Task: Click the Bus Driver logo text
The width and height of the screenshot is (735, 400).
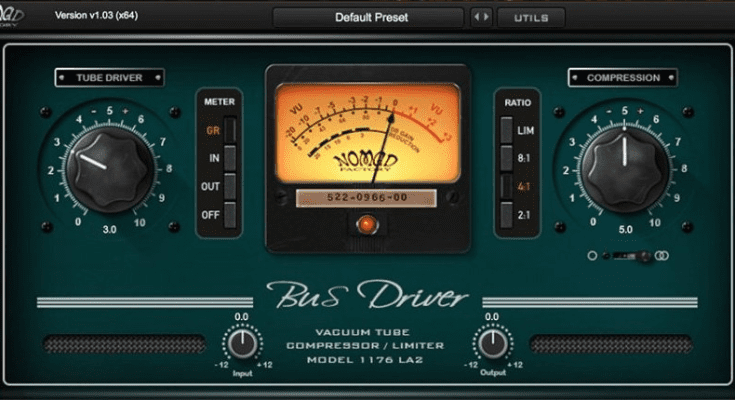Action: (366, 297)
